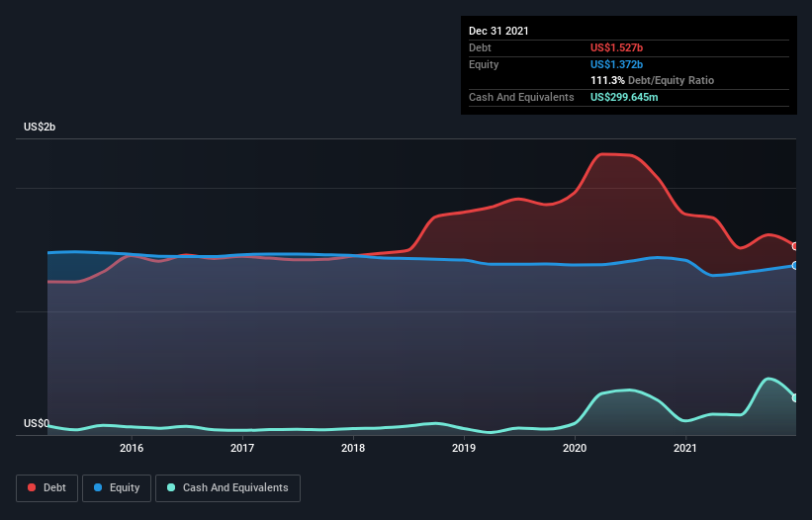Click the Debt label in the tooltip
Viewport: 812px width, 520px height.
pos(480,47)
